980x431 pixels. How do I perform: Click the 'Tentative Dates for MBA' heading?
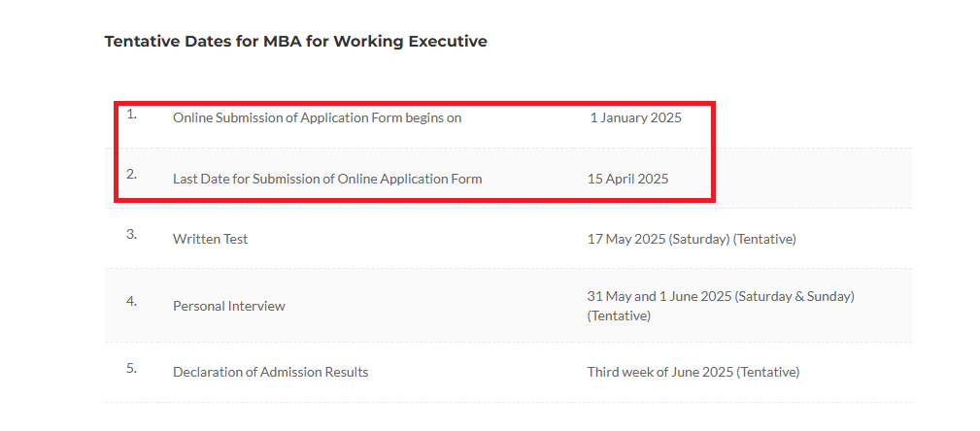[295, 41]
